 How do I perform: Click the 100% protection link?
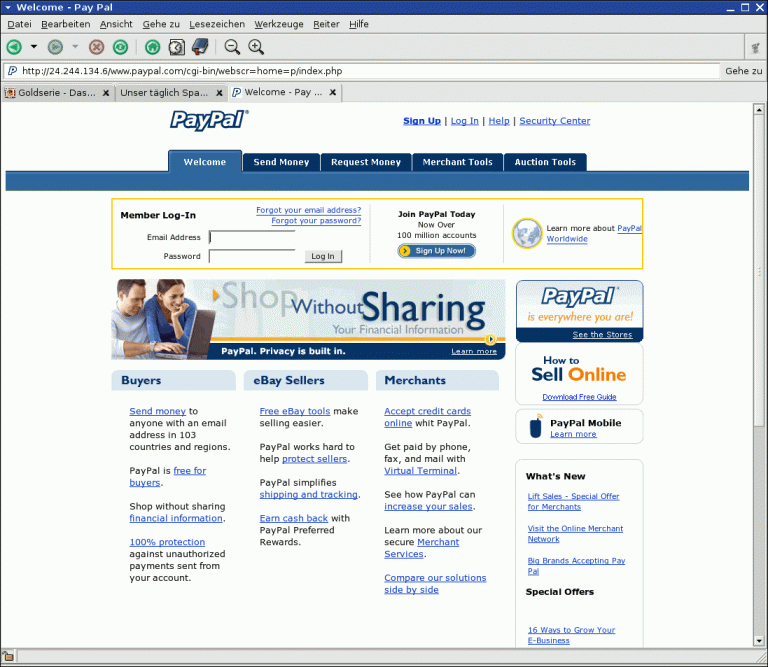tap(167, 542)
